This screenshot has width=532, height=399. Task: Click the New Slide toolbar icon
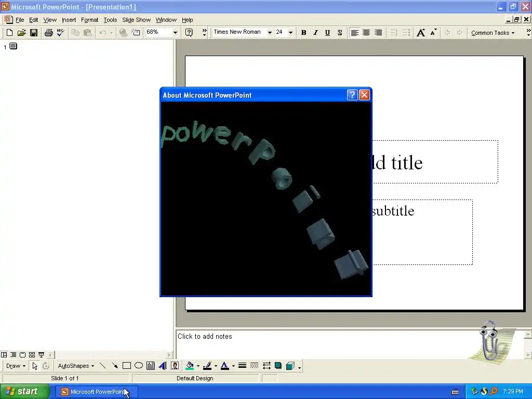tap(136, 33)
